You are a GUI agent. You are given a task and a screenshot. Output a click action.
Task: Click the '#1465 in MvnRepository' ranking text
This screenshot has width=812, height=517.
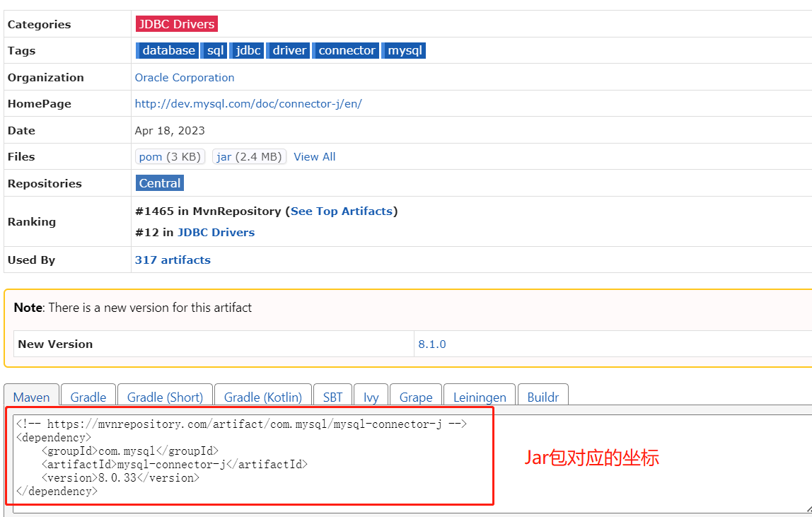pyautogui.click(x=208, y=211)
